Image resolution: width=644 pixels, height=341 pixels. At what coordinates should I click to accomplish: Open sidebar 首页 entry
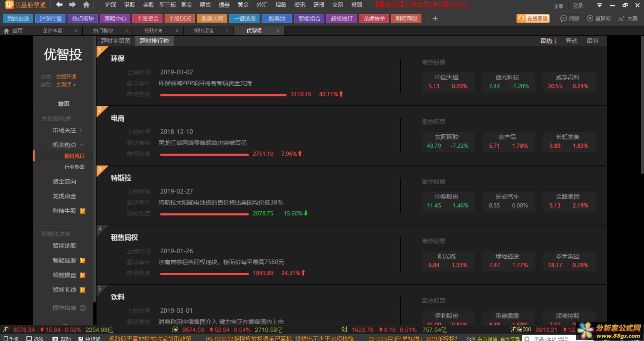[x=64, y=104]
